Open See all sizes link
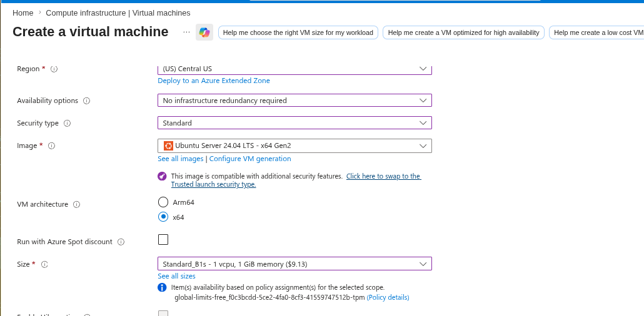The width and height of the screenshot is (644, 316). point(176,276)
